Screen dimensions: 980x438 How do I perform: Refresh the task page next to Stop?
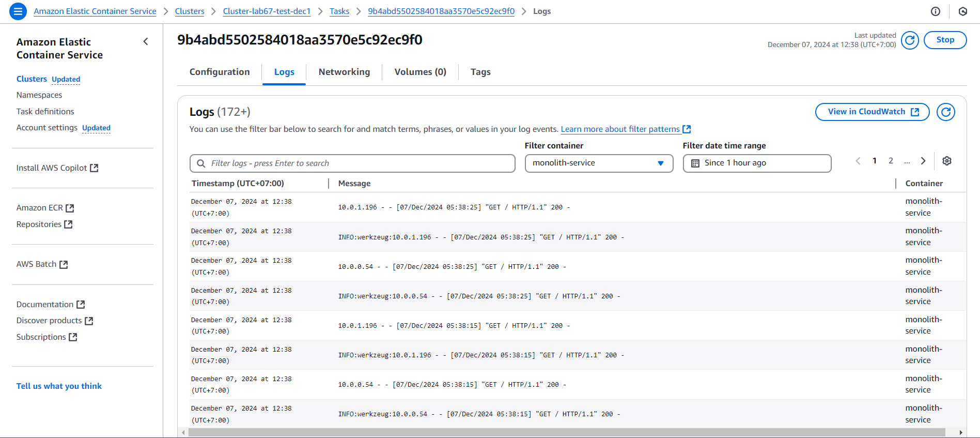pyautogui.click(x=910, y=40)
